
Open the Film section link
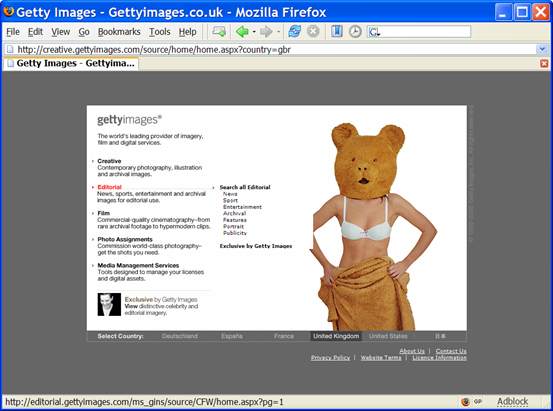click(103, 213)
